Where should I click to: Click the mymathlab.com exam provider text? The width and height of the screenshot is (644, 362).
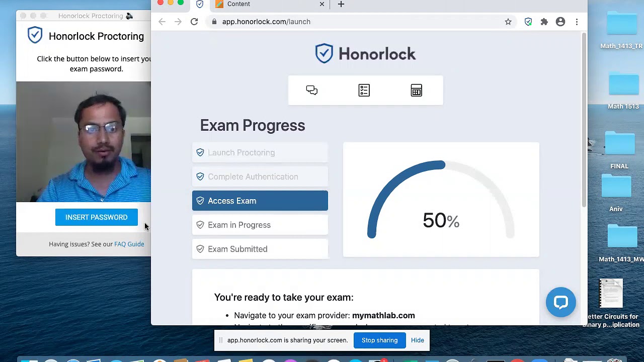pos(383,315)
